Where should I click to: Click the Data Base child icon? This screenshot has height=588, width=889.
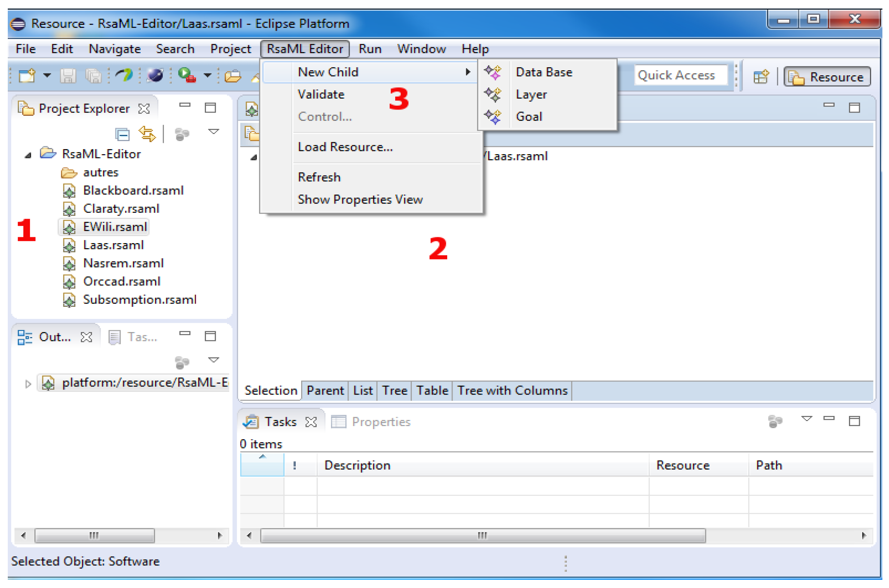[x=493, y=72]
